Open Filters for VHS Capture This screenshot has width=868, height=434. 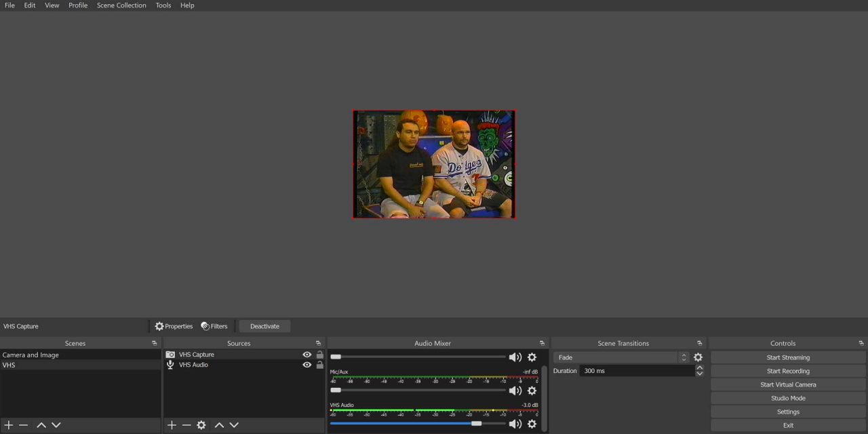click(x=214, y=326)
